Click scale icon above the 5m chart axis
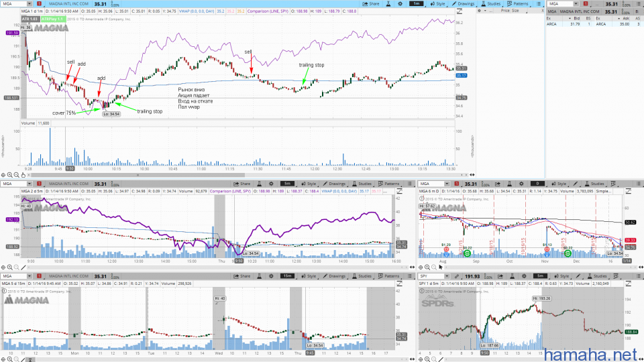This screenshot has height=362, width=644. 398,191
